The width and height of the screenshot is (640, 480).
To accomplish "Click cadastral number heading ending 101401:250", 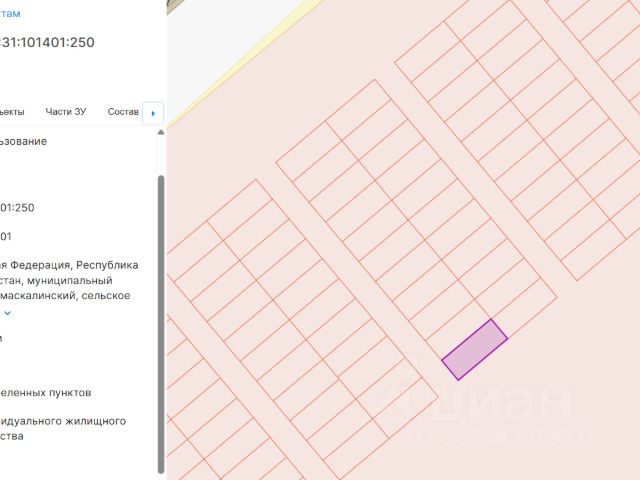I will 47,42.
